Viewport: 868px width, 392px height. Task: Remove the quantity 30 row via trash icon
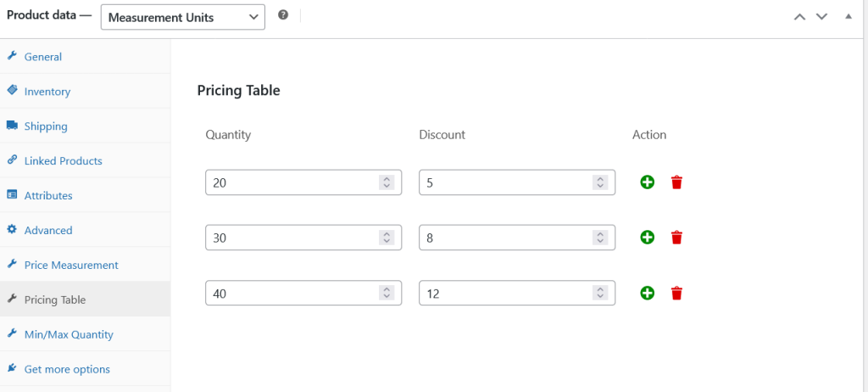pyautogui.click(x=676, y=238)
